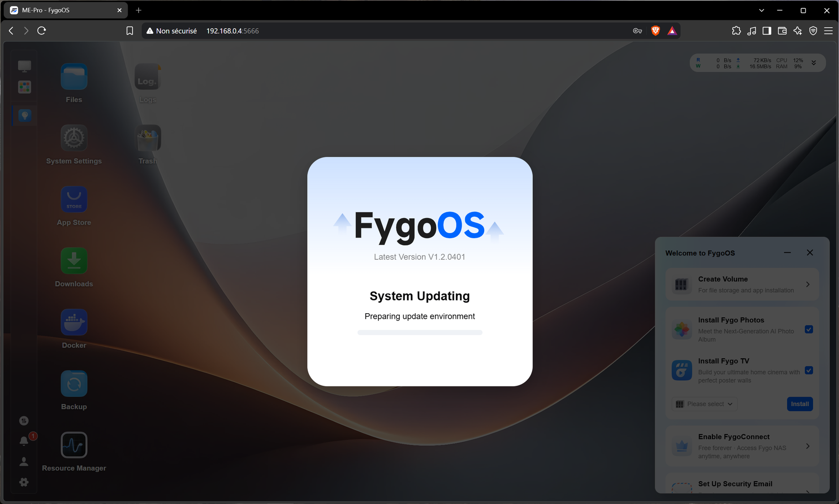Launch the App Store icon
The width and height of the screenshot is (839, 504).
74,199
